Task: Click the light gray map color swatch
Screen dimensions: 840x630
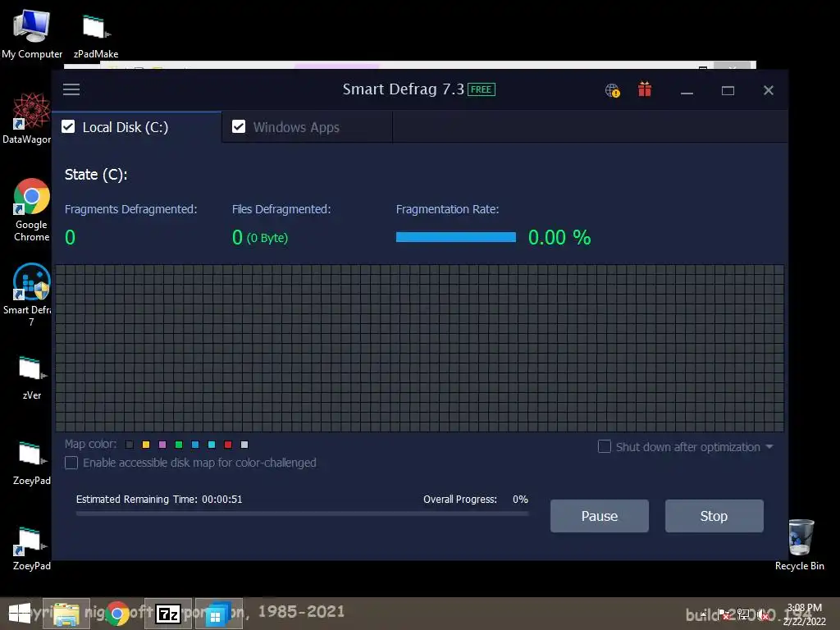Action: tap(244, 445)
